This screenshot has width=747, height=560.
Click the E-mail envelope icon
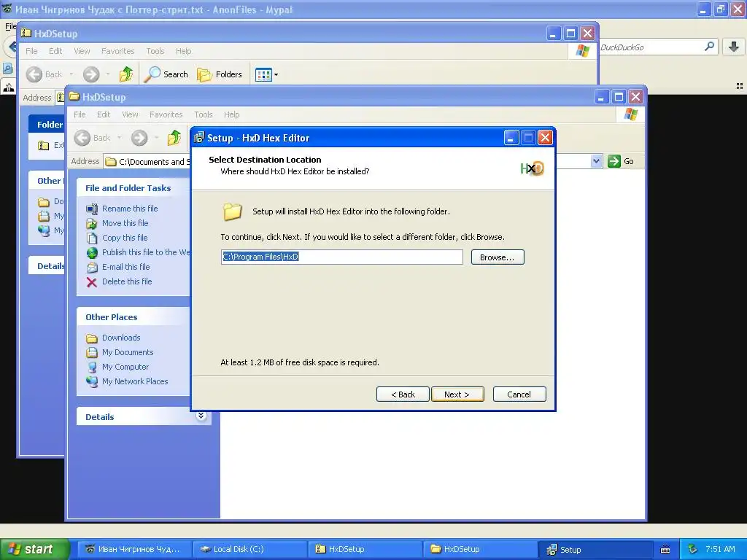point(92,267)
